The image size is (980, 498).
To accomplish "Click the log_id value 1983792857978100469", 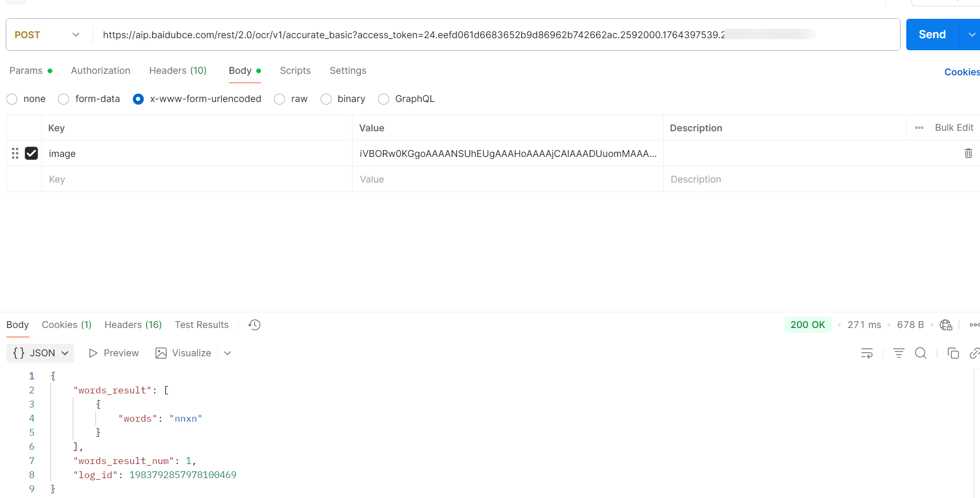I will point(183,475).
